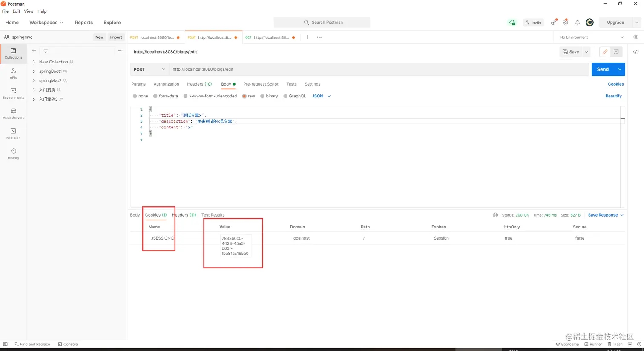Click the sync status cloud icon
The height and width of the screenshot is (351, 644).
(x=512, y=23)
